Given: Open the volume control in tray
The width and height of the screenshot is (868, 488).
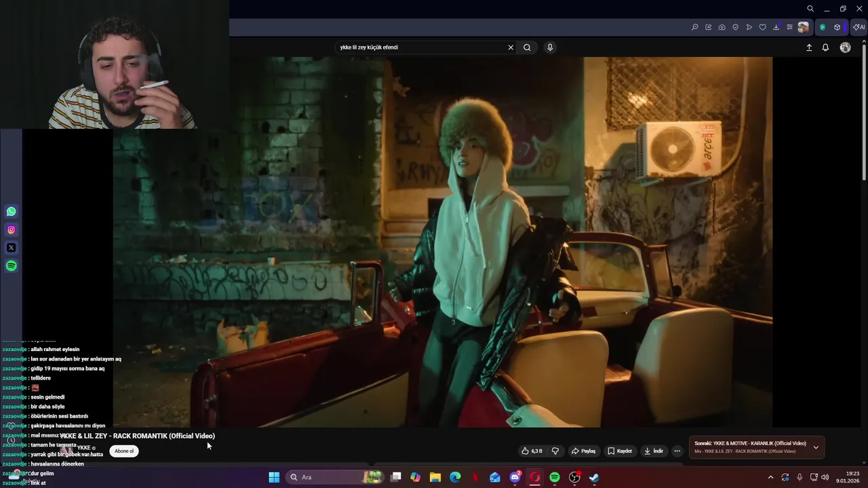Looking at the screenshot, I should [825, 477].
